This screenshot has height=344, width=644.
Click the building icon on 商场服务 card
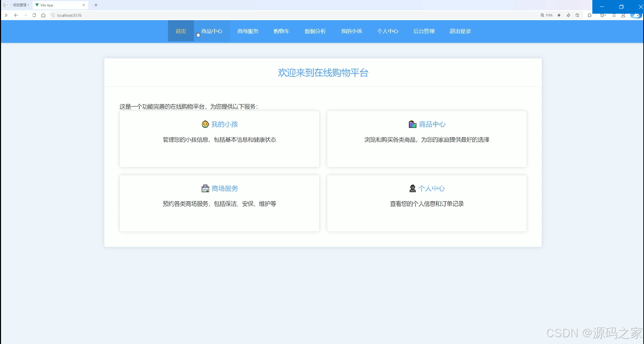coord(205,188)
